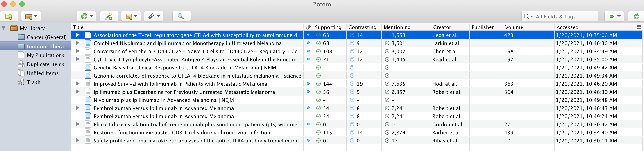Click the New Collection toolbar icon

pos(9,16)
